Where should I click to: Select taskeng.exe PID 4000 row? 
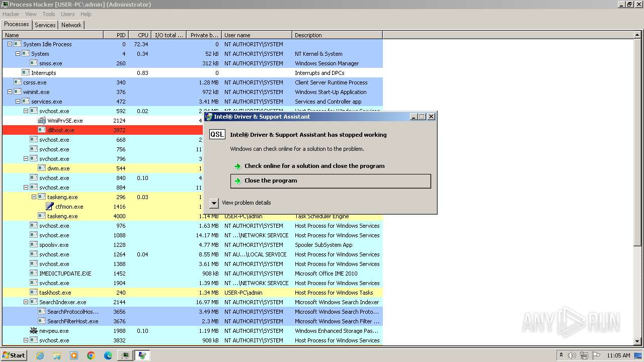point(193,216)
